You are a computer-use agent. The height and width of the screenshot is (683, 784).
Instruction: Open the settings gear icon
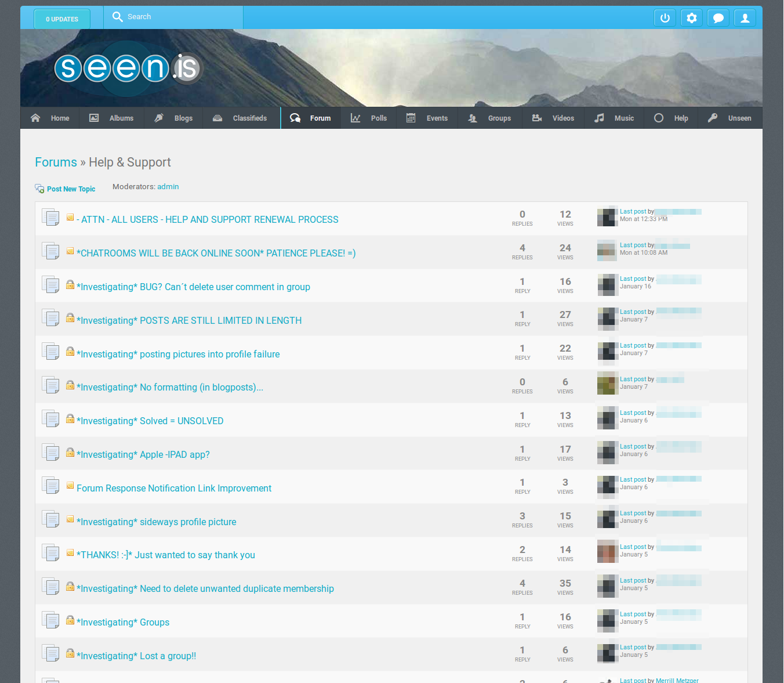click(692, 18)
